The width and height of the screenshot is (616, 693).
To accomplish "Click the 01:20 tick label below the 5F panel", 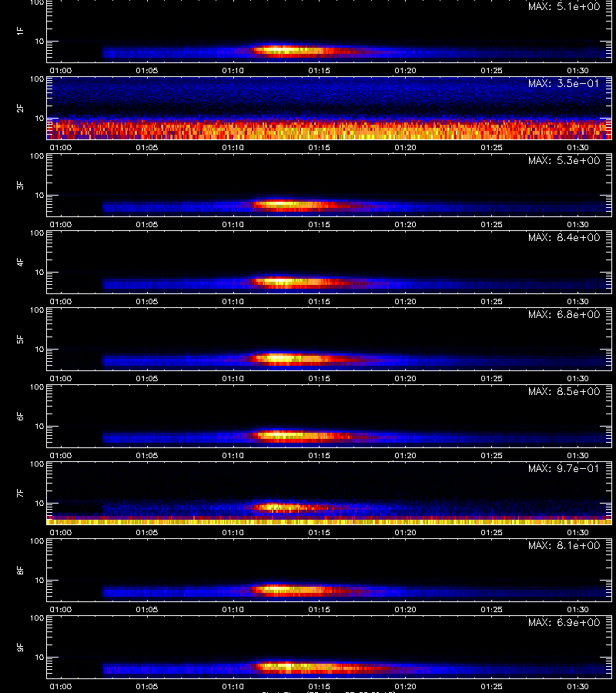I will point(405,378).
